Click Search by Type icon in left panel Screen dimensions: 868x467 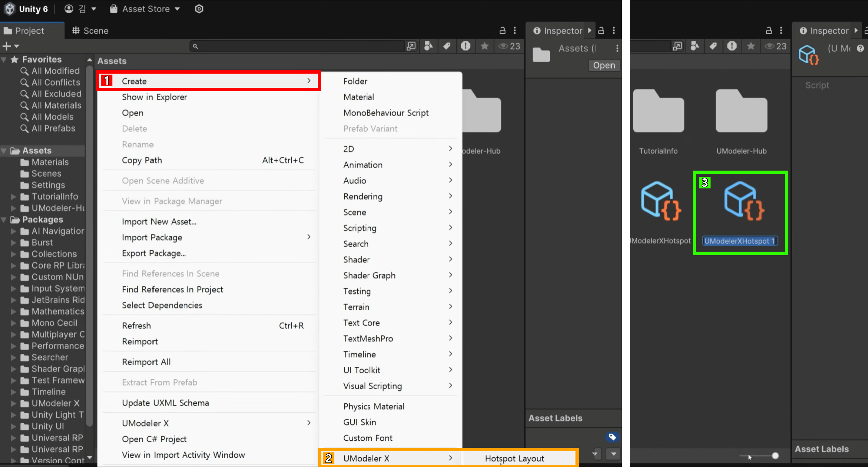(x=428, y=46)
